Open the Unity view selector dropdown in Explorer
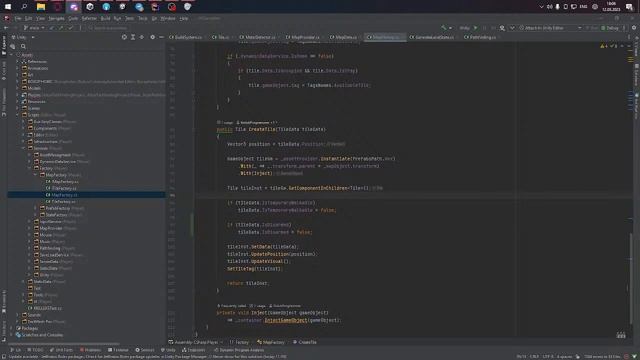This screenshot has height=360, width=640. click(x=23, y=37)
